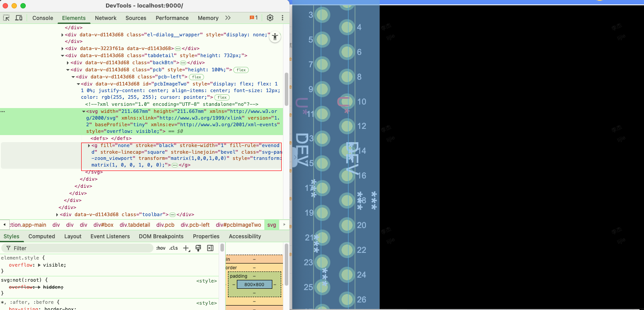The image size is (644, 310).
Task: Click the three-dot gutter beside the svg row
Action: tap(3, 112)
